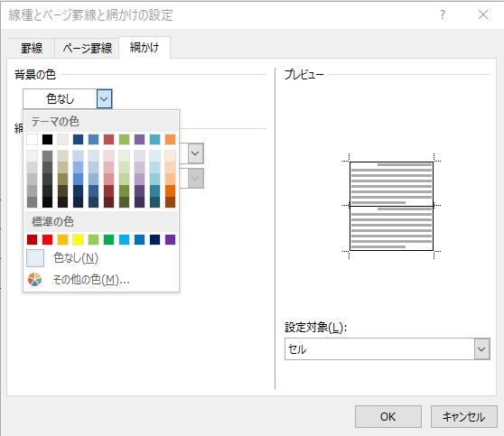The width and height of the screenshot is (504, 436).
Task: Select the standard green color swatch
Action: 109,240
